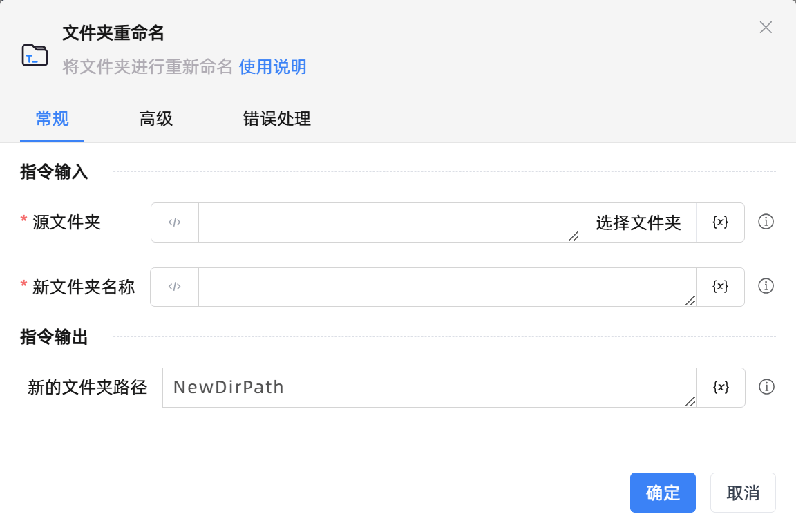Click the {x} variable icon for 新文件夹名称
The image size is (796, 532).
pyautogui.click(x=721, y=287)
